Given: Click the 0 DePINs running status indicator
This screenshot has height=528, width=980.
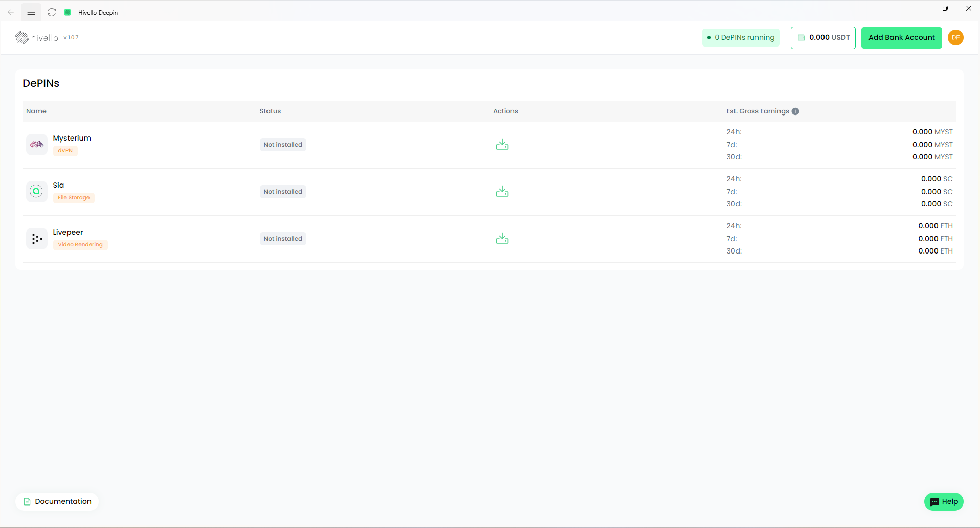Looking at the screenshot, I should (x=741, y=37).
